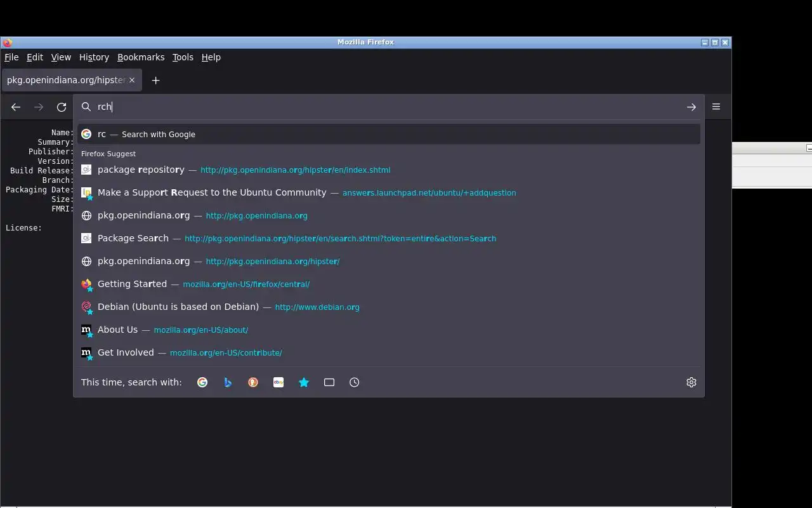This screenshot has width=812, height=508.
Task: Click the Go arrow in the address bar
Action: 691,107
